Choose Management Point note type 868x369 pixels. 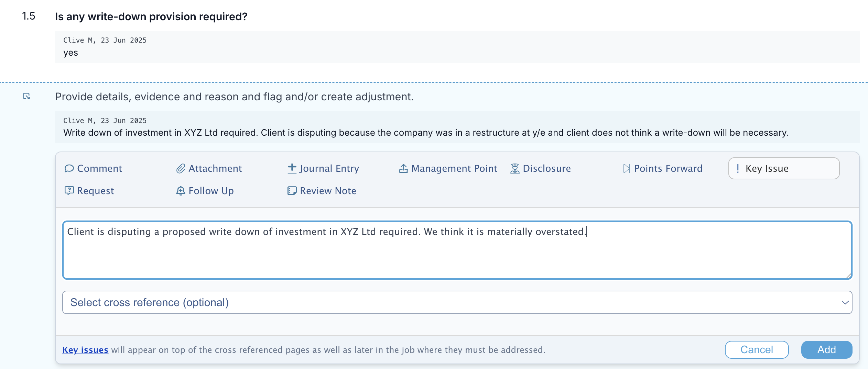[448, 168]
